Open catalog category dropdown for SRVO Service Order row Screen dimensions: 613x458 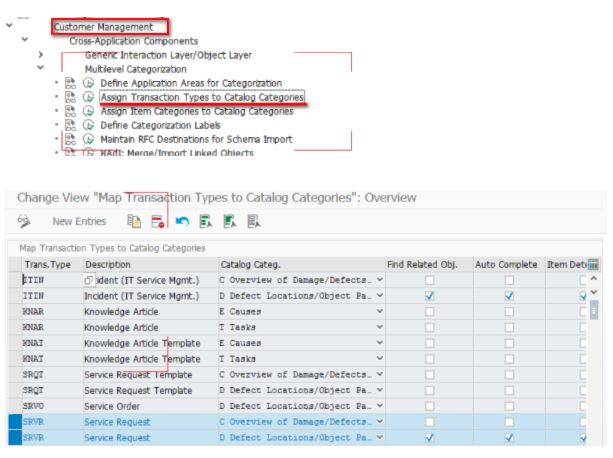click(x=380, y=406)
